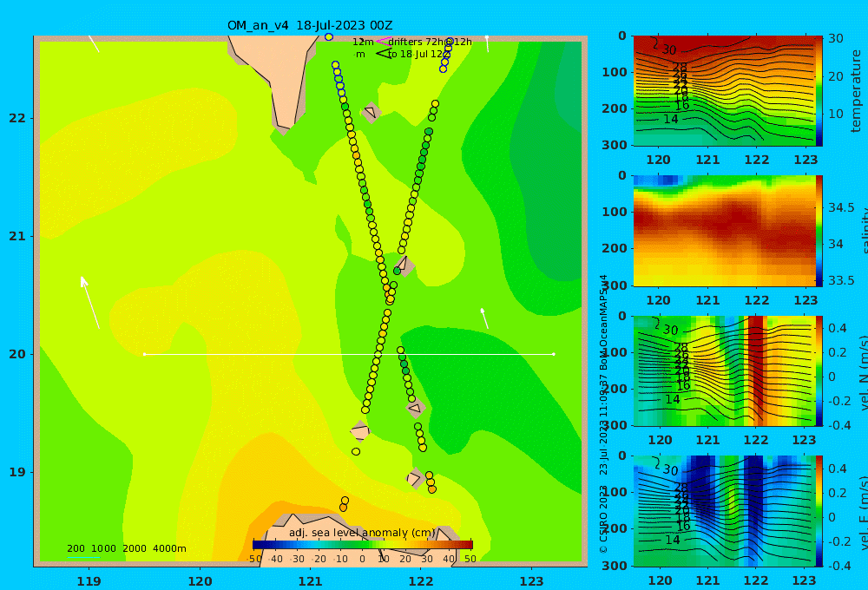The image size is (868, 590).
Task: Click the Luzon coastline at the map bottom
Action: tap(360, 540)
